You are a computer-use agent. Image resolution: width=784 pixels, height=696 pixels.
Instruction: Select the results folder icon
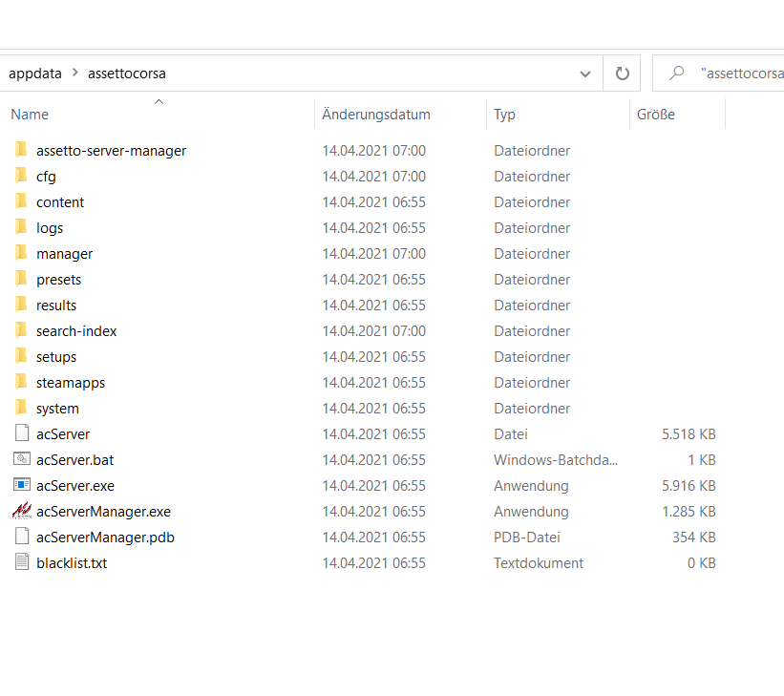(x=21, y=304)
